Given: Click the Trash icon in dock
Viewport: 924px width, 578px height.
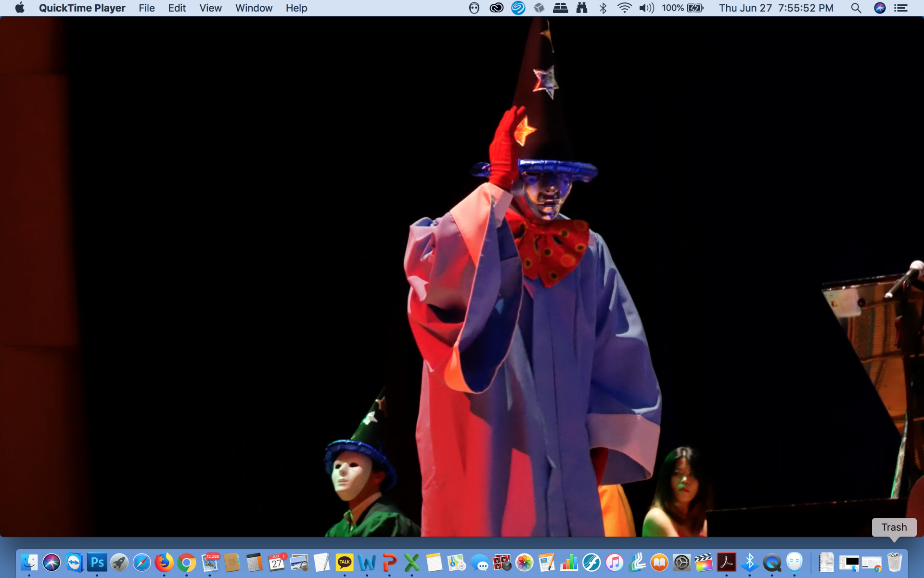Looking at the screenshot, I should [894, 562].
